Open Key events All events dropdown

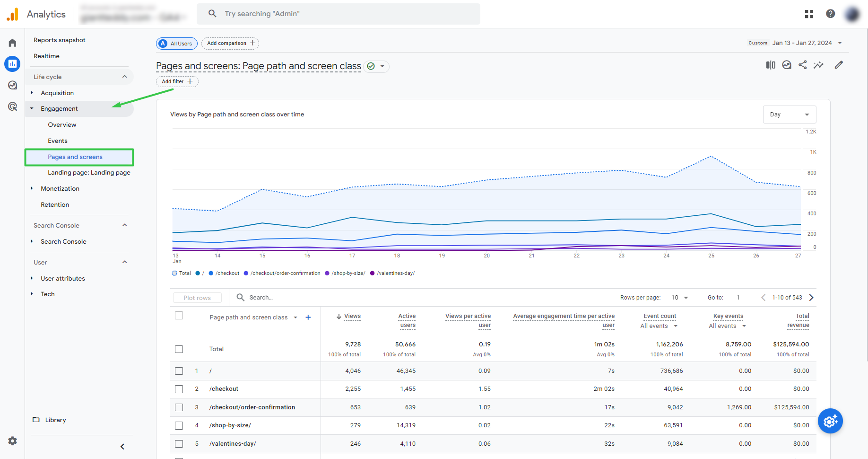(728, 326)
